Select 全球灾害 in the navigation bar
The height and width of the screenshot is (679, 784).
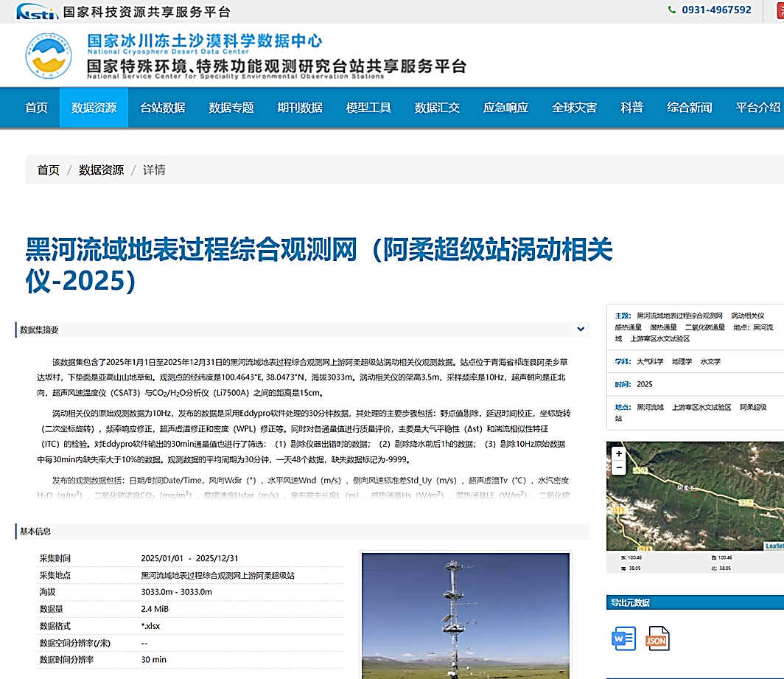click(575, 108)
